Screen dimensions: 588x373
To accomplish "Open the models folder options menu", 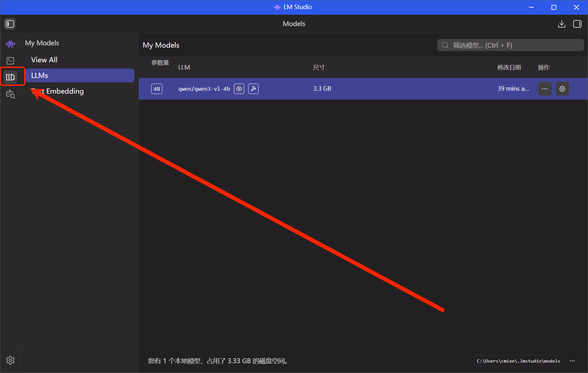I will click(572, 361).
